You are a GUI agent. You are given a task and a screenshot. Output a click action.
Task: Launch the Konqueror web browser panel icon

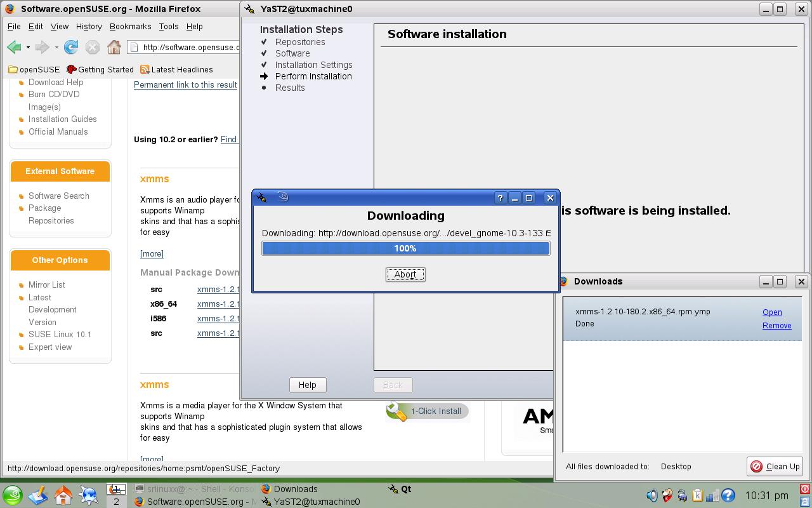[x=89, y=495]
